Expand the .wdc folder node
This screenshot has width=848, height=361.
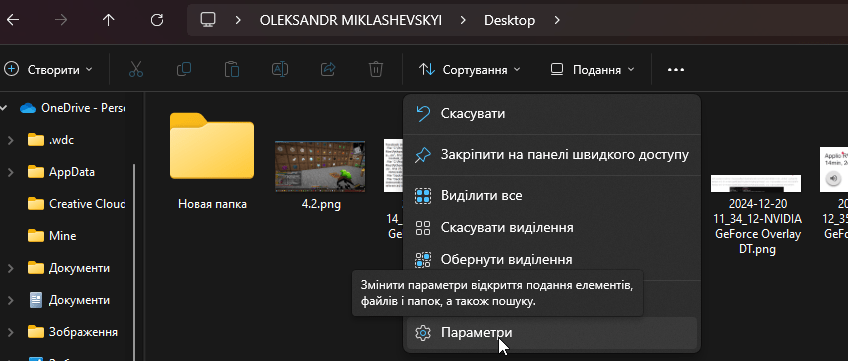(x=10, y=140)
